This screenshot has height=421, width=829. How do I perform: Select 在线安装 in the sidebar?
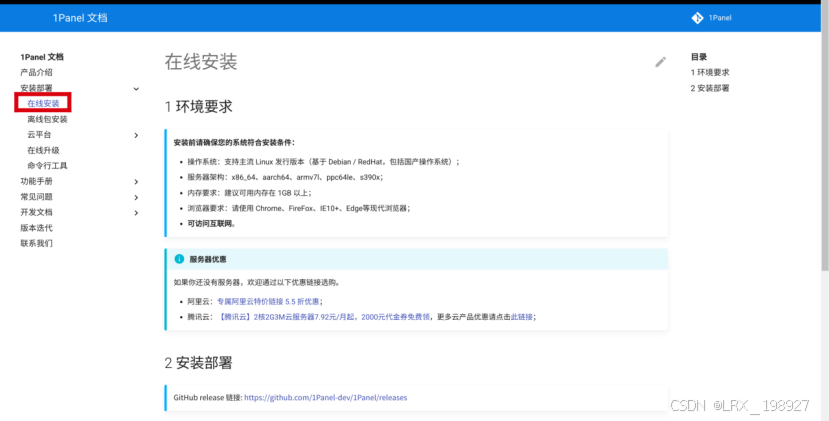tap(43, 104)
